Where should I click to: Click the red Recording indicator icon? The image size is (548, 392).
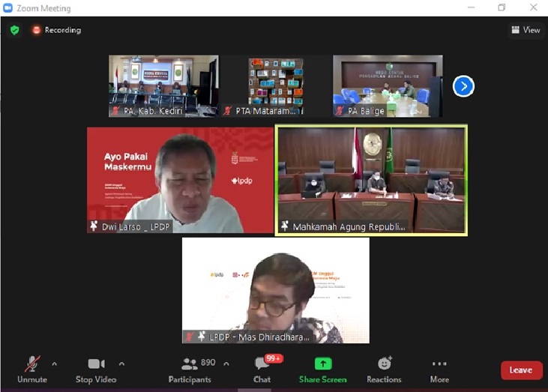(36, 30)
